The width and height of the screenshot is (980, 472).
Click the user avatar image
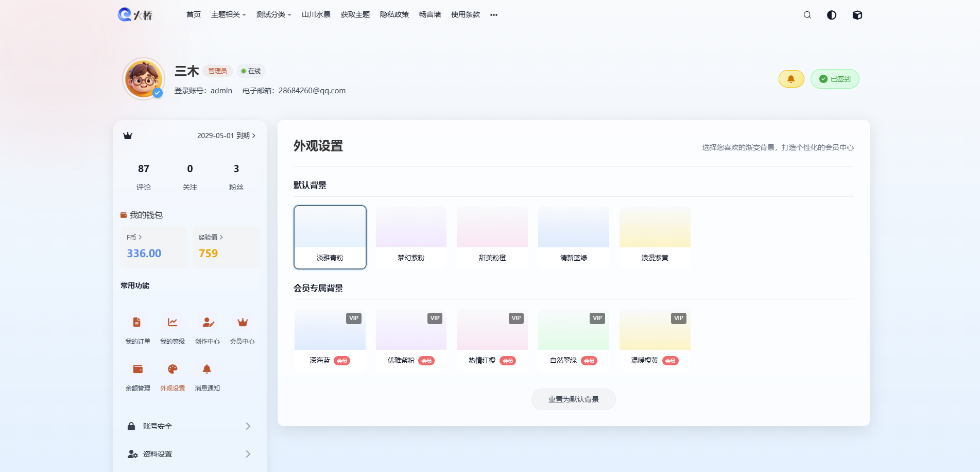(x=144, y=79)
